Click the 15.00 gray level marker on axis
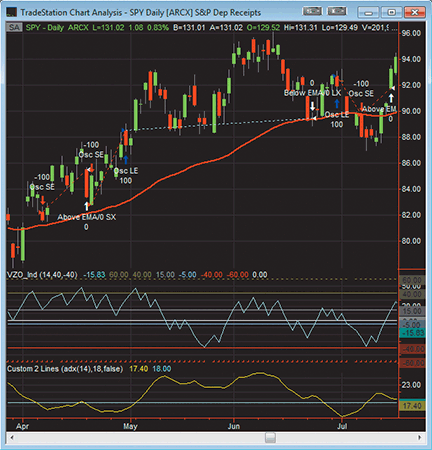The image size is (432, 450). [x=412, y=311]
